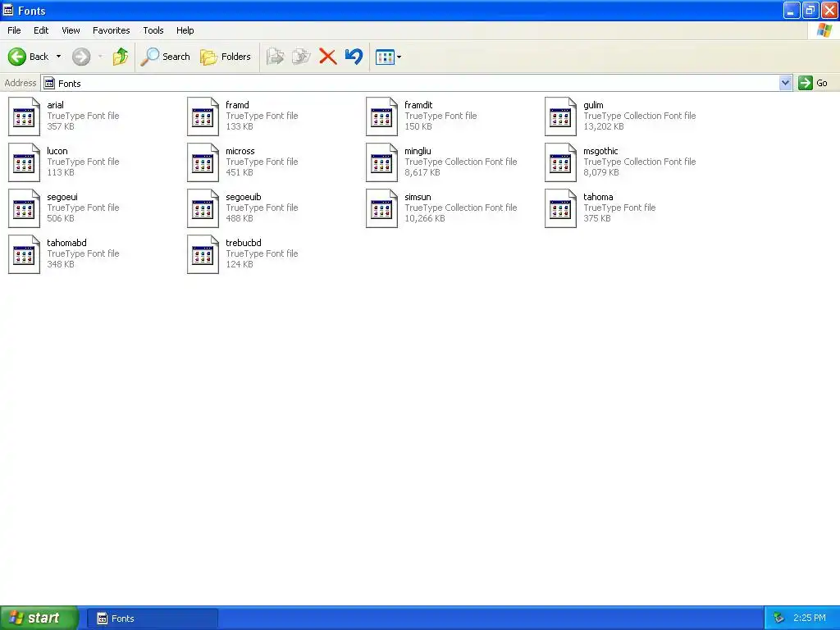840x630 pixels.
Task: Click the lucon file name text
Action: click(57, 151)
